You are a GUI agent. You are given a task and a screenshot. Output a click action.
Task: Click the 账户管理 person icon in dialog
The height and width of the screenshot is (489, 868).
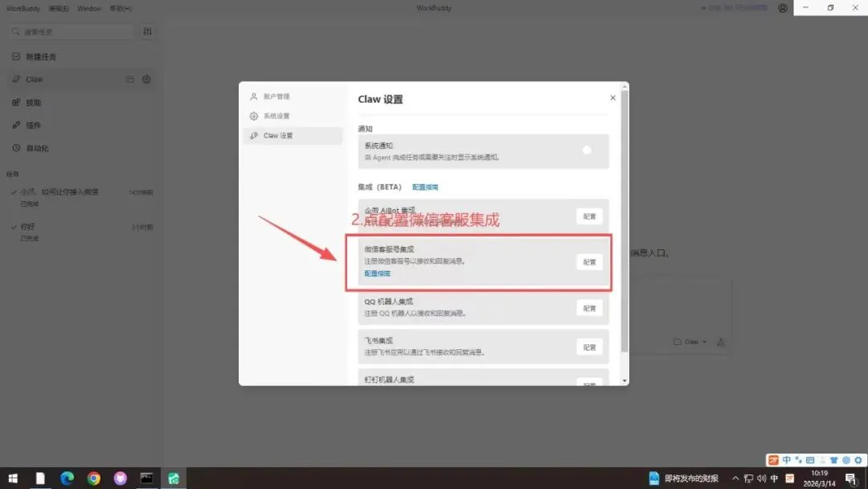click(253, 97)
